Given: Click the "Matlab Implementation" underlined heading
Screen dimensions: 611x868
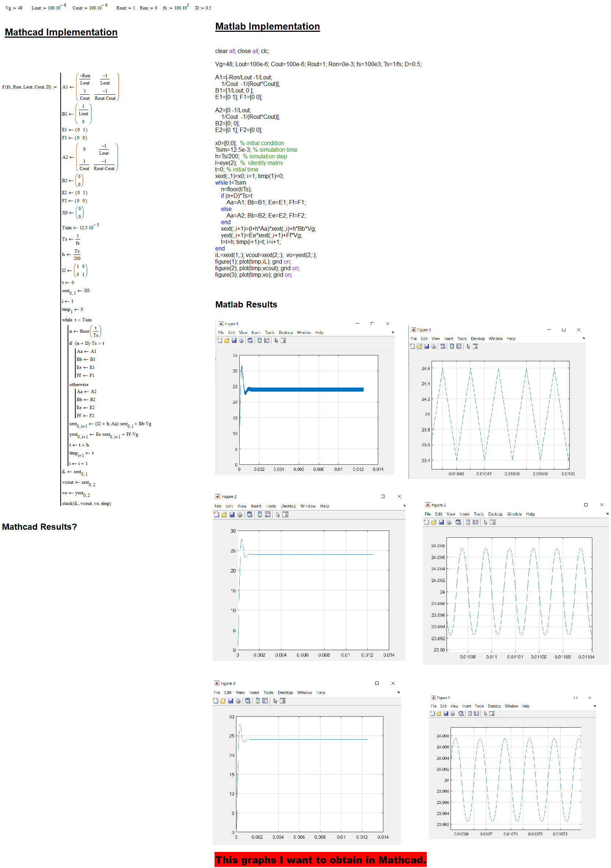Looking at the screenshot, I should point(267,26).
